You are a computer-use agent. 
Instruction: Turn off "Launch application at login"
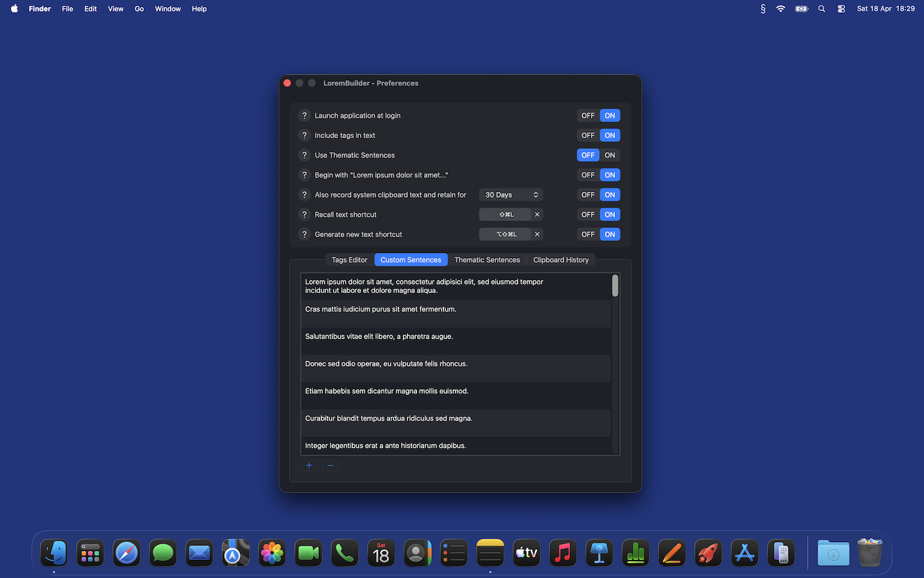[x=587, y=115]
